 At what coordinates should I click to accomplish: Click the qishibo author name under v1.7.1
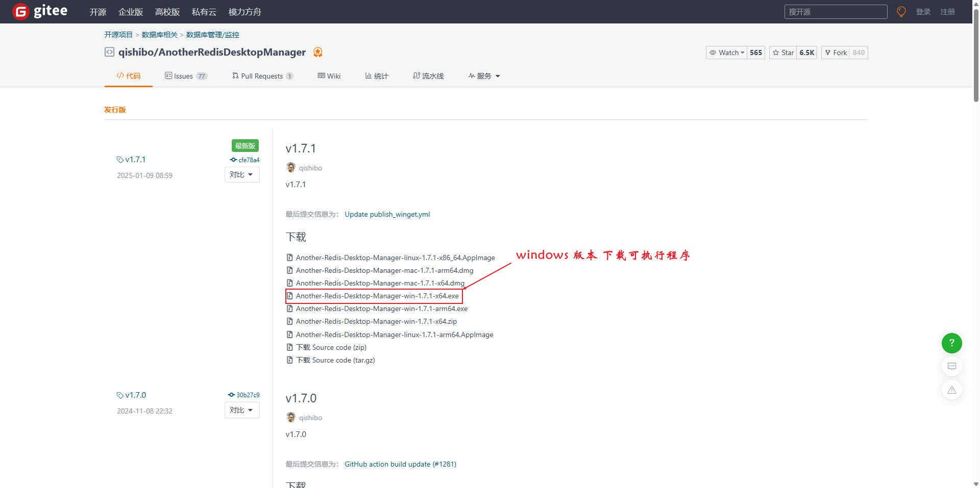click(x=310, y=168)
